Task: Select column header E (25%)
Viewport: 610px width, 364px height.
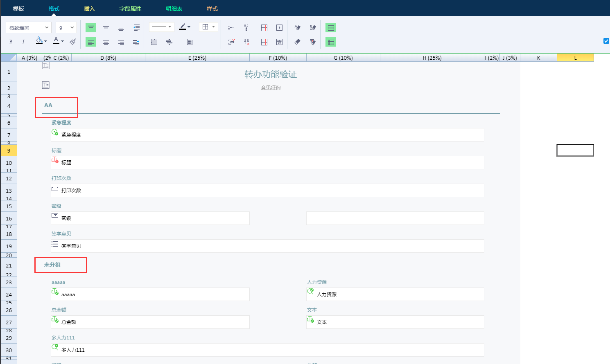Action: point(197,58)
